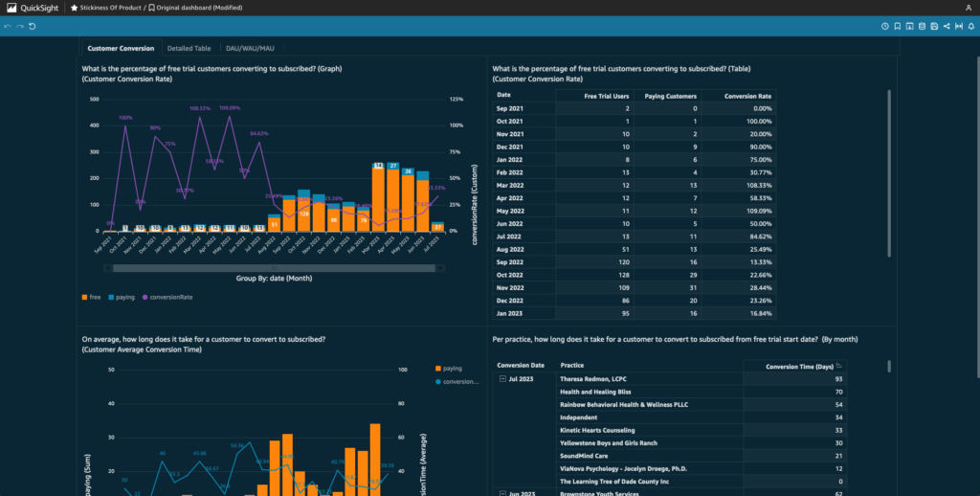Click the page vertical scrollbar

[977, 219]
